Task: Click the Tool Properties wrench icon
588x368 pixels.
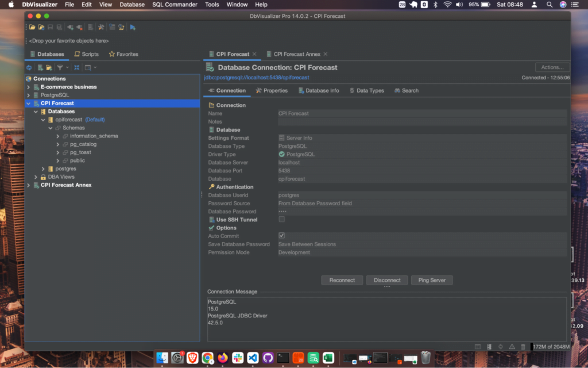Action: (101, 27)
